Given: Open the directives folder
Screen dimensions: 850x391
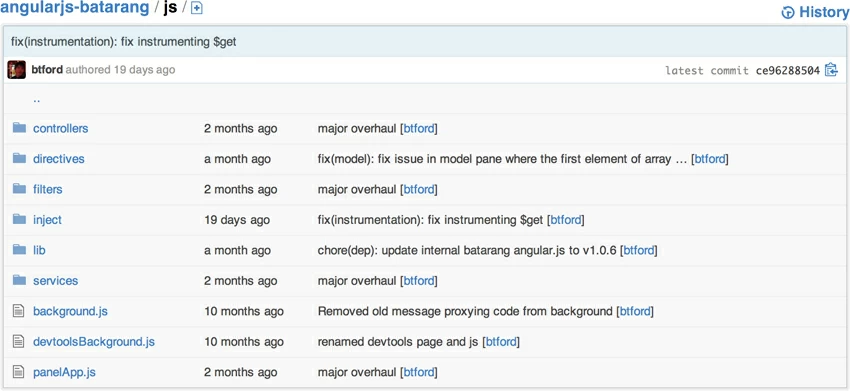Looking at the screenshot, I should point(59,159).
